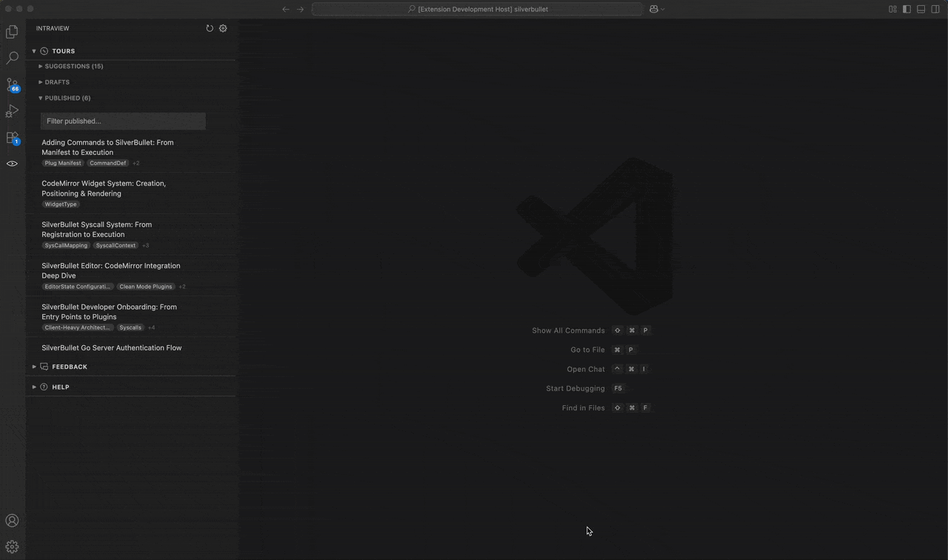Image resolution: width=948 pixels, height=560 pixels.
Task: Click the SysCallMapping tag
Action: coord(66,245)
